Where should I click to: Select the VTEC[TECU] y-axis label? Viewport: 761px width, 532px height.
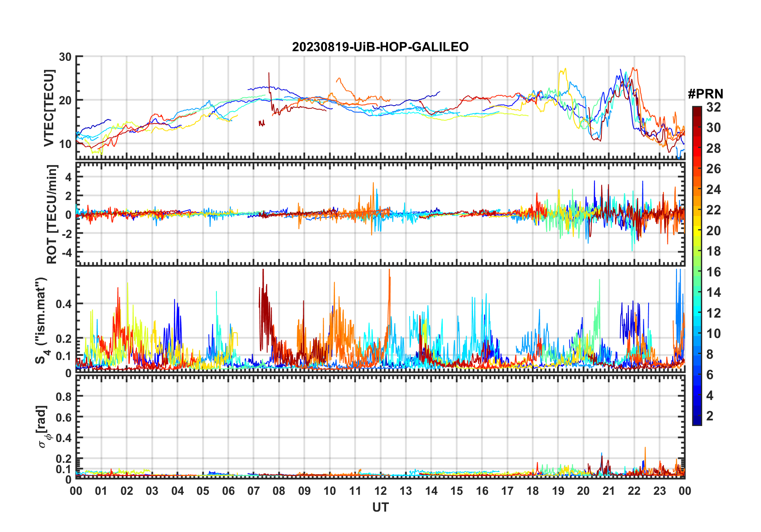(x=49, y=108)
